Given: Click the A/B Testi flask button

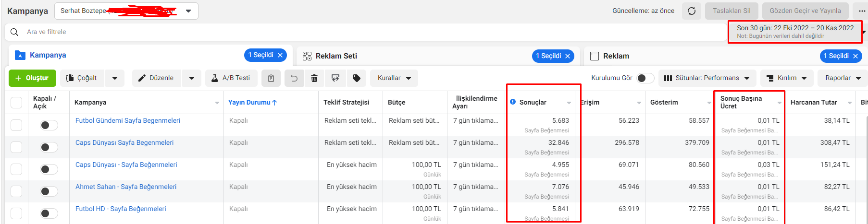Looking at the screenshot, I should tap(231, 78).
